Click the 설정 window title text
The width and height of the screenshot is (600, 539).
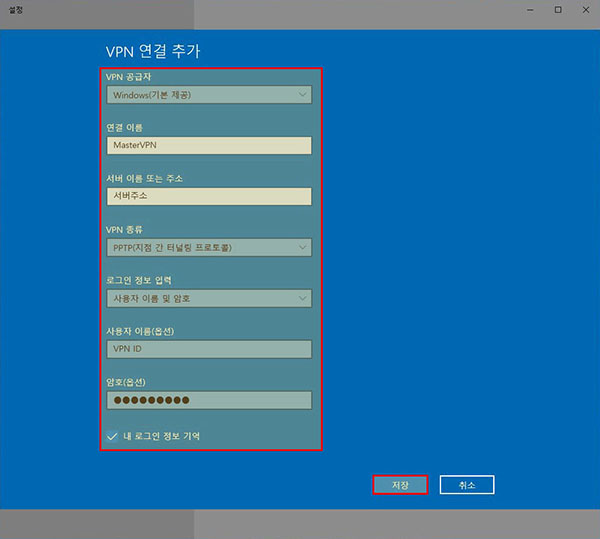tap(14, 9)
